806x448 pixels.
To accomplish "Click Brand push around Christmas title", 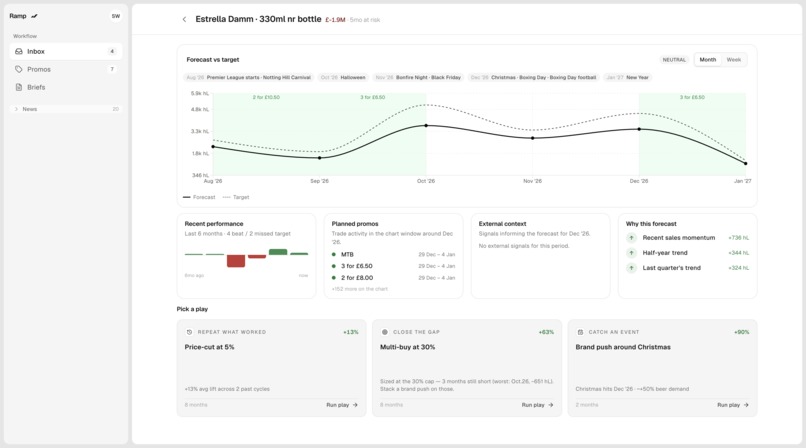I will [623, 347].
